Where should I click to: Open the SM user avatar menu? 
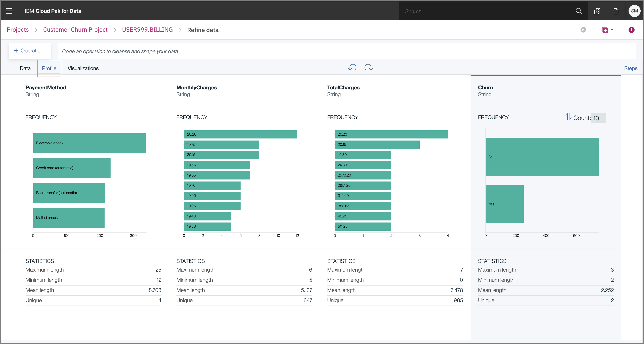click(x=634, y=11)
